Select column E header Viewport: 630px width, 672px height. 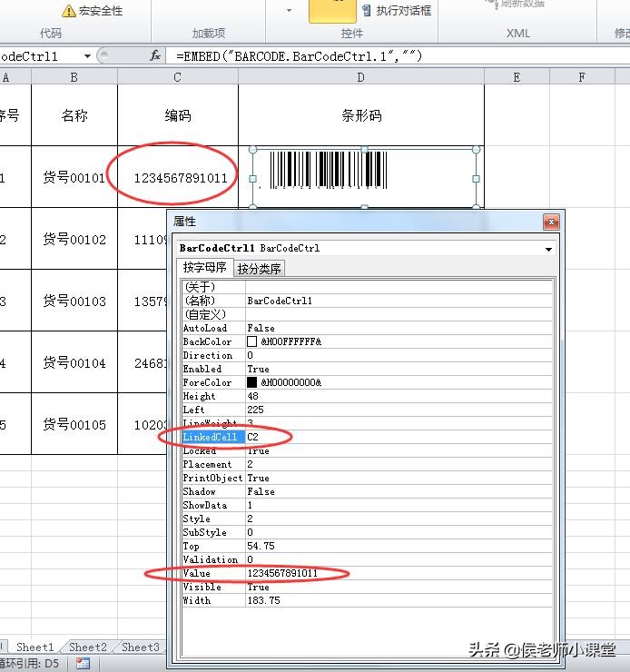coord(517,77)
